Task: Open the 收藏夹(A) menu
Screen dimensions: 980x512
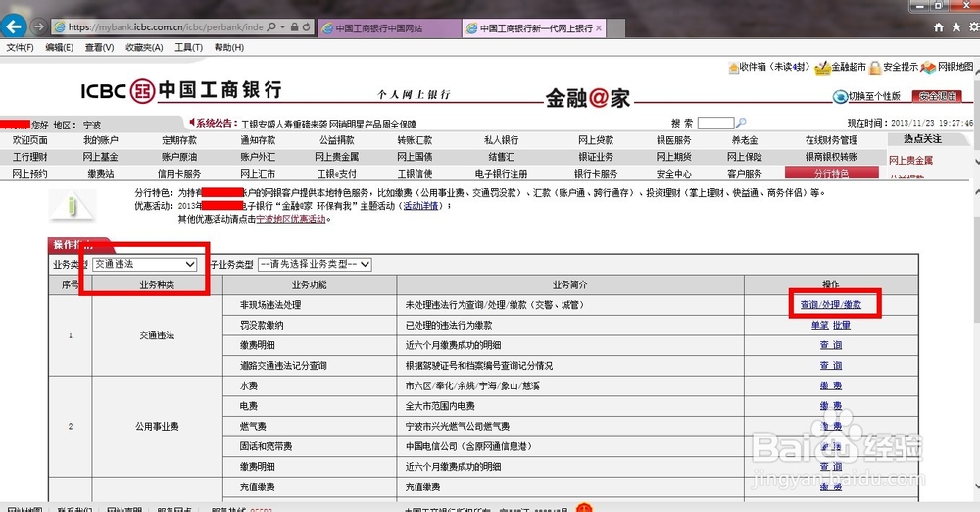Action: (x=144, y=47)
